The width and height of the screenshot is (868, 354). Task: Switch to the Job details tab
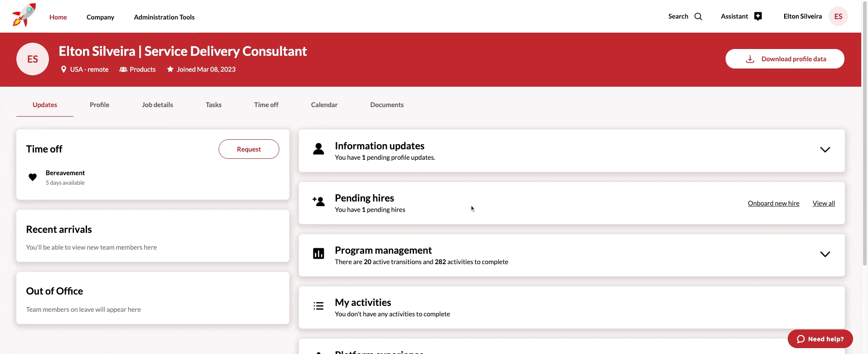tap(157, 105)
